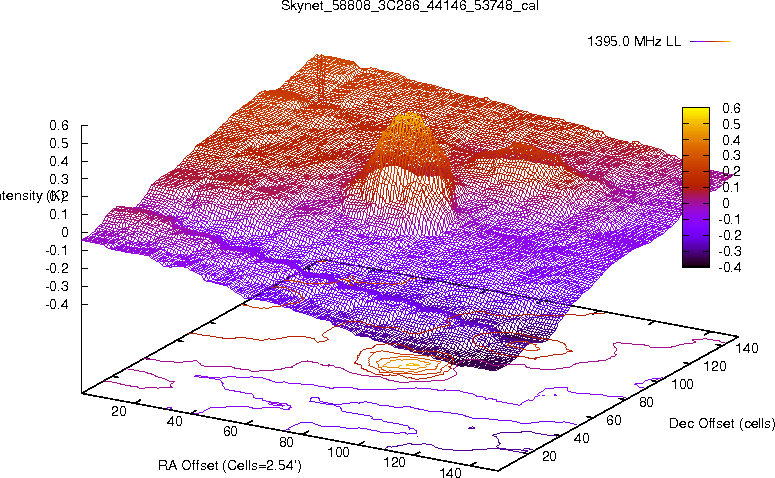Click the 0.1 tick on the intensity axis
The image size is (775, 478).
(x=59, y=215)
